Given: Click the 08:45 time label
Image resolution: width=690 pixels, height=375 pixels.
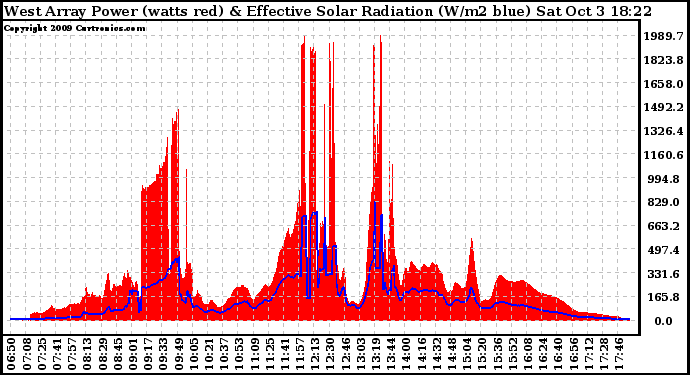Looking at the screenshot, I should (x=117, y=353).
